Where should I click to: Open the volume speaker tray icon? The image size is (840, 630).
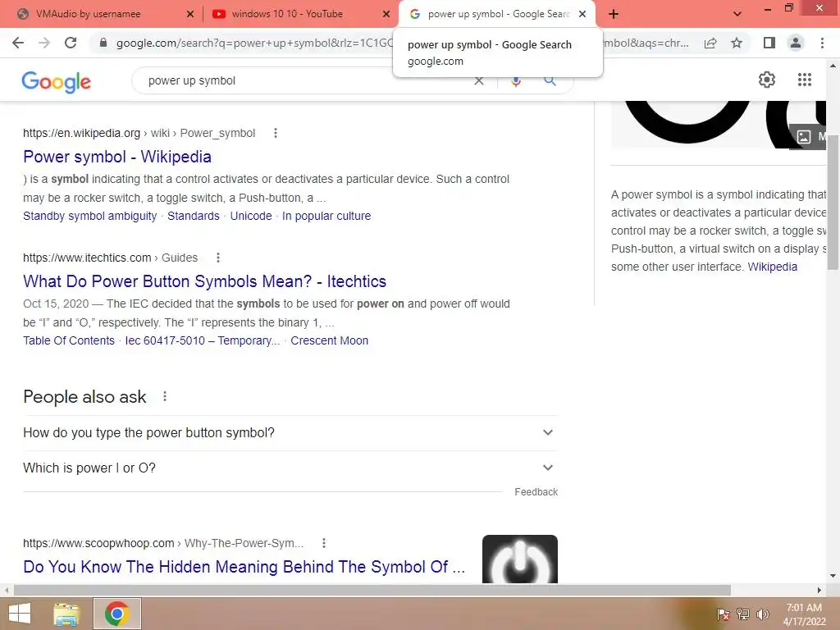click(763, 614)
